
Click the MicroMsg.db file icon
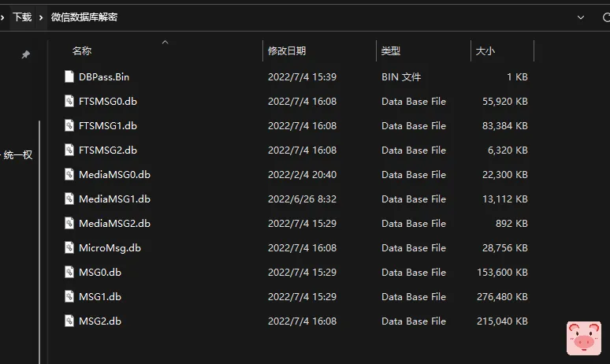(x=69, y=248)
